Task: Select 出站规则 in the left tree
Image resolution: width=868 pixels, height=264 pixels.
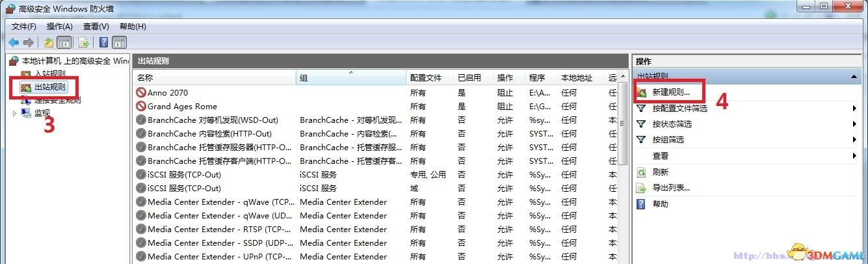Action: click(49, 86)
